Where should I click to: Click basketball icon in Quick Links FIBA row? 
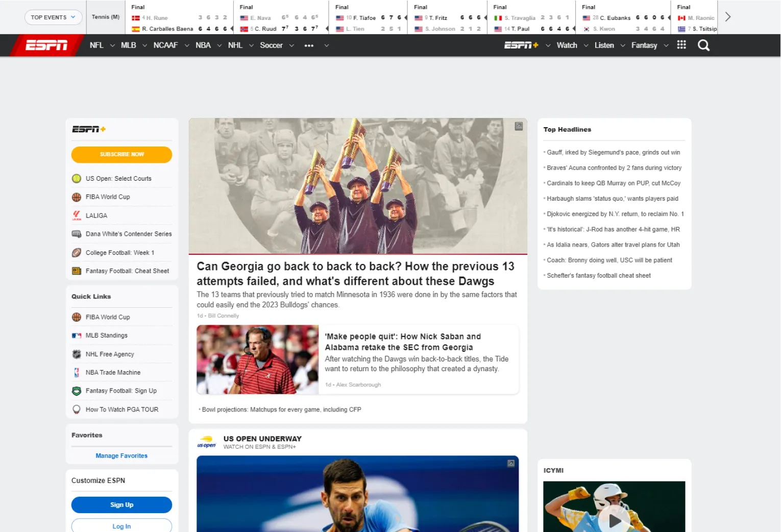(77, 317)
